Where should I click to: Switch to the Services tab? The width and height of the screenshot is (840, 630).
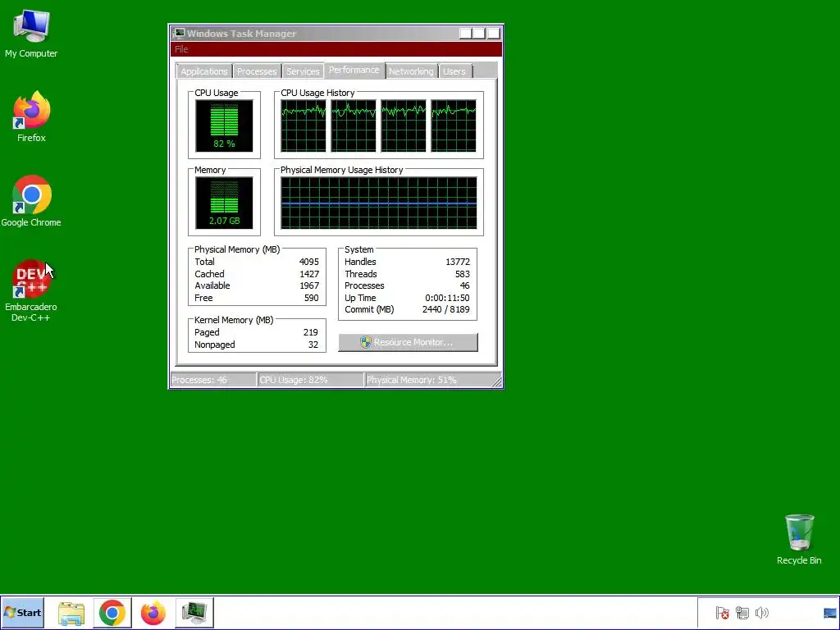[303, 71]
